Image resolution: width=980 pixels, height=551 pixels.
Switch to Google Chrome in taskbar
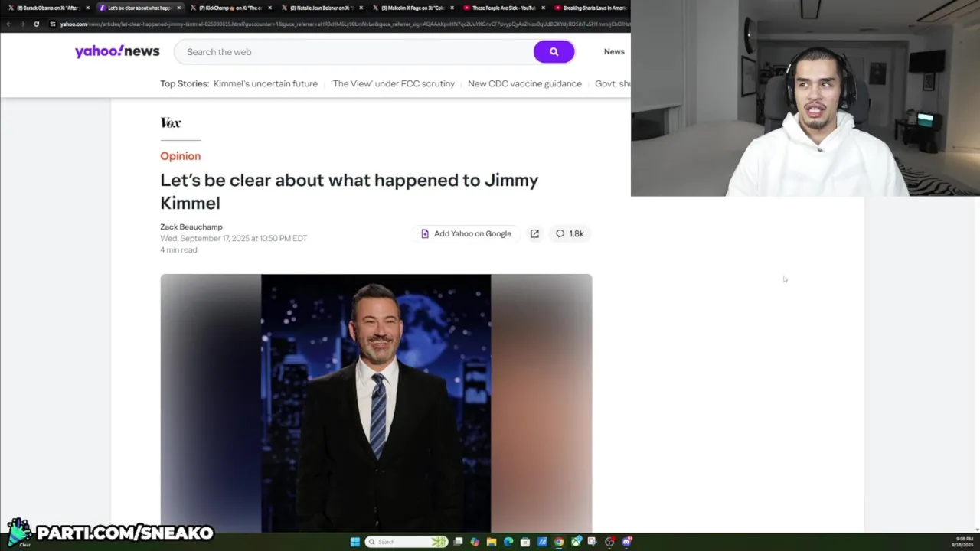pos(559,542)
